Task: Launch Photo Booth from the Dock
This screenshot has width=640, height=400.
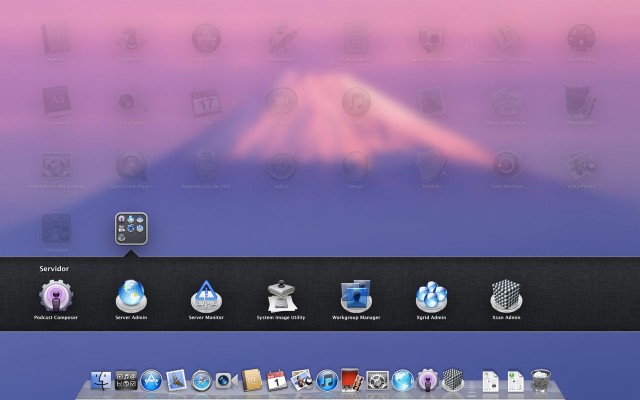Action: pyautogui.click(x=352, y=380)
